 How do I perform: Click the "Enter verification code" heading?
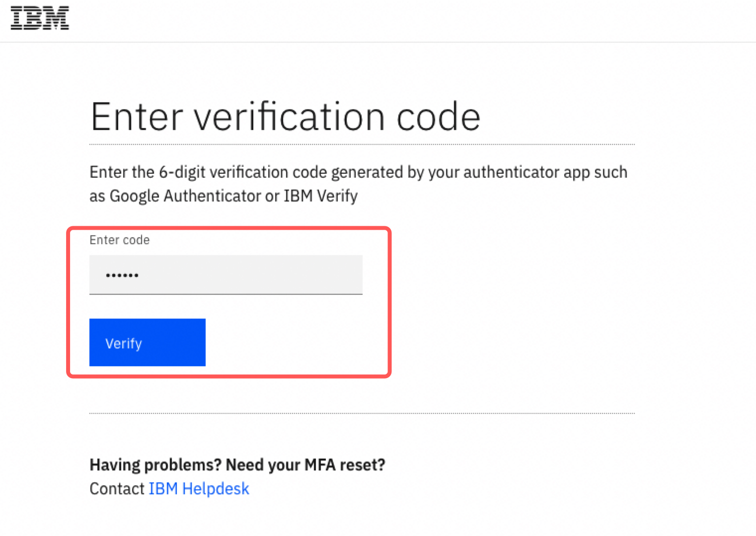pos(286,117)
